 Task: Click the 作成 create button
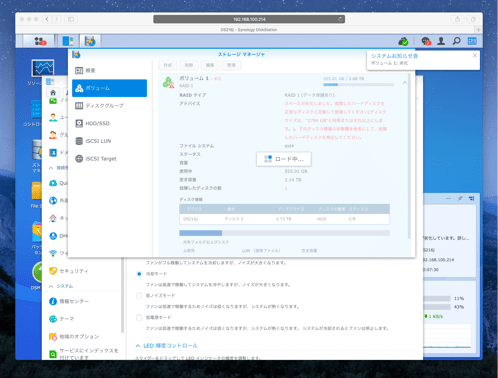[x=168, y=65]
